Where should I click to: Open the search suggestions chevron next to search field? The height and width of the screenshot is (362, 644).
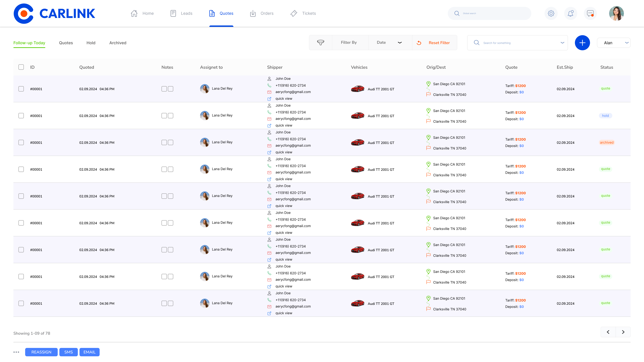(562, 43)
